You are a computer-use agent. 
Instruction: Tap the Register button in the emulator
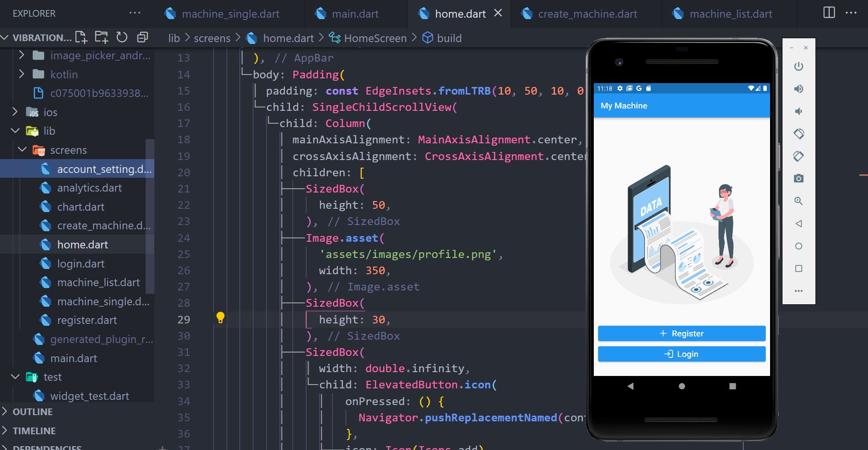pos(681,333)
